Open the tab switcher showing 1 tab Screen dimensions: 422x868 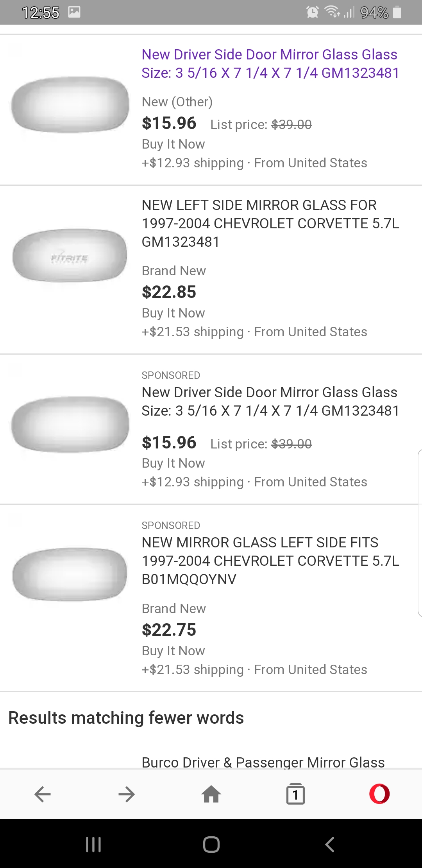point(295,794)
